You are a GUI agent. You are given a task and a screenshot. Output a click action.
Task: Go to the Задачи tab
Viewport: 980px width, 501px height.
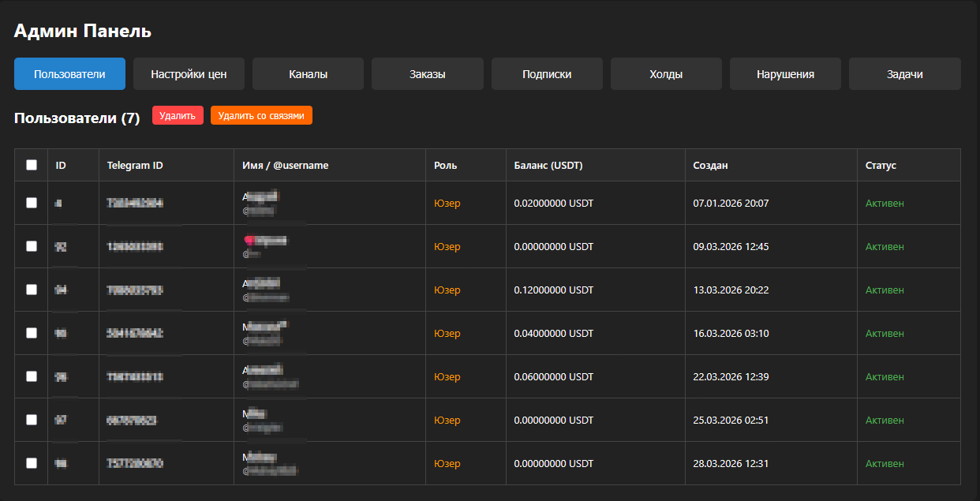click(x=904, y=74)
